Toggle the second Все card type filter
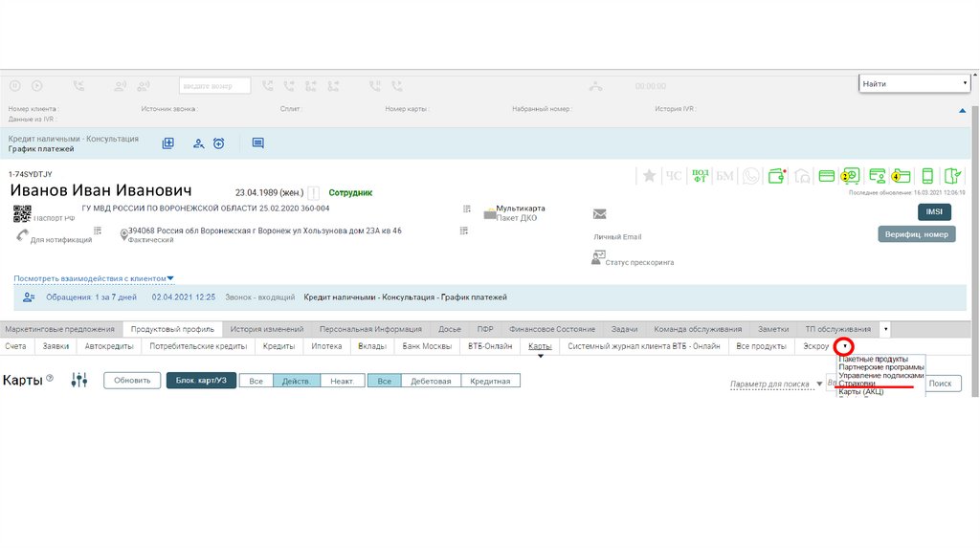Image resolution: width=980 pixels, height=549 pixels. coord(385,381)
